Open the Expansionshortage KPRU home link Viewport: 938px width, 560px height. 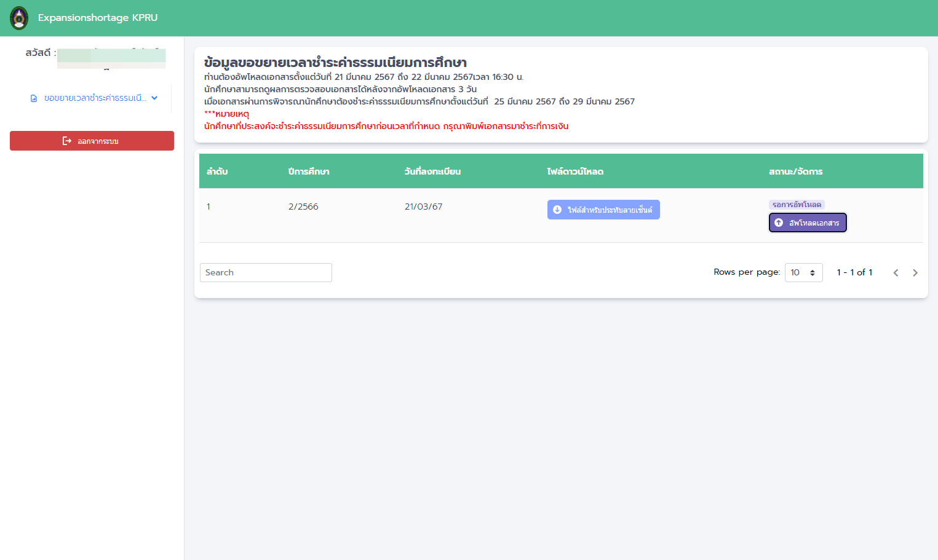[98, 18]
